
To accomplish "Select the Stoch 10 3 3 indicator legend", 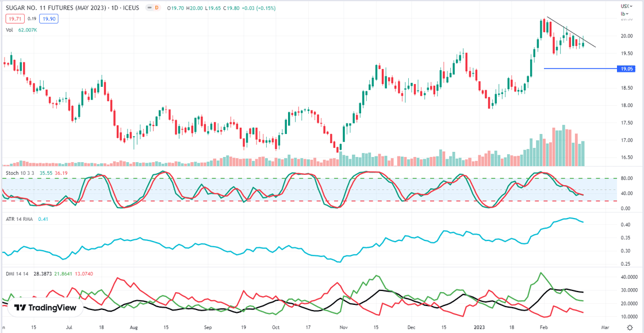I will (x=20, y=173).
